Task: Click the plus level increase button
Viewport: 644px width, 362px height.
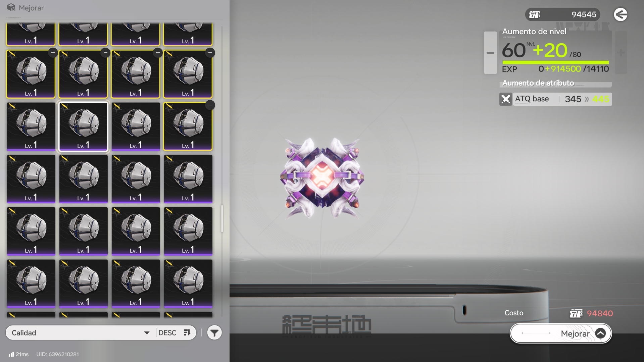Action: click(x=621, y=53)
